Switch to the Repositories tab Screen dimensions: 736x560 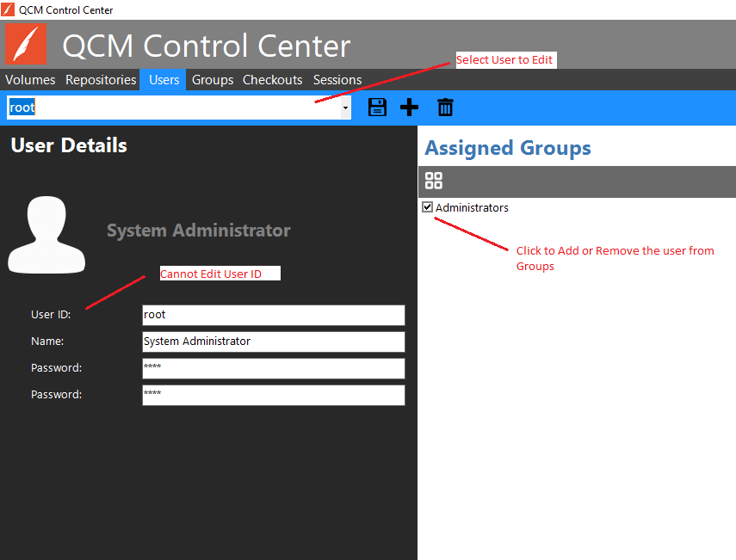tap(101, 80)
